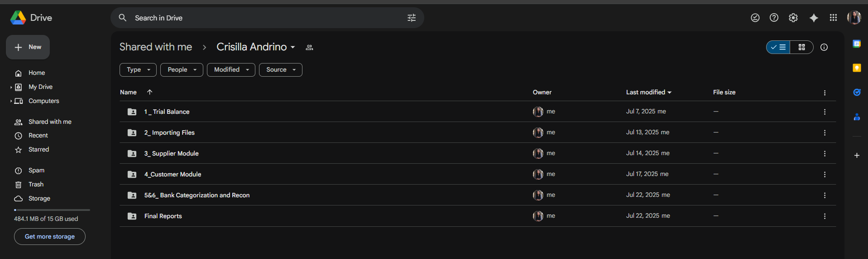Open the Google apps grid

tap(833, 18)
